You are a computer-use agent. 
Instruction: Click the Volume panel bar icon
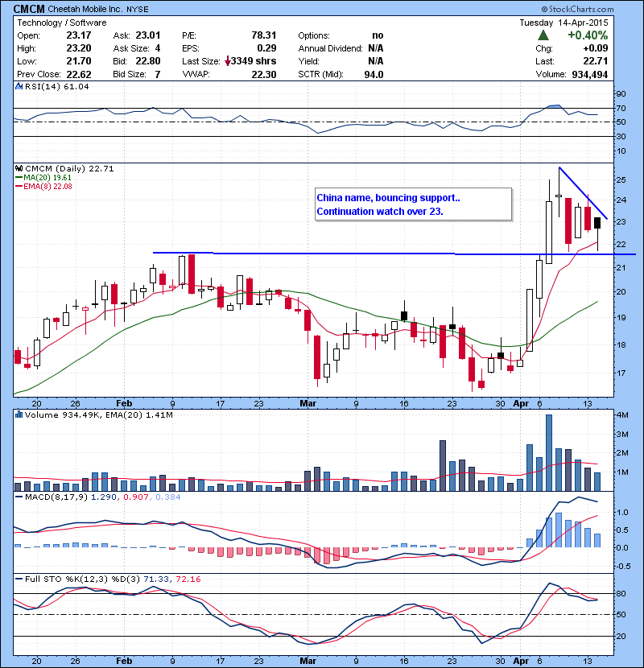[19, 414]
